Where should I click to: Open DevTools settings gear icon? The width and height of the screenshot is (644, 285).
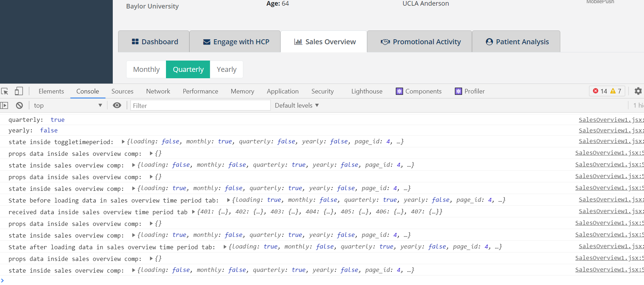coord(638,91)
